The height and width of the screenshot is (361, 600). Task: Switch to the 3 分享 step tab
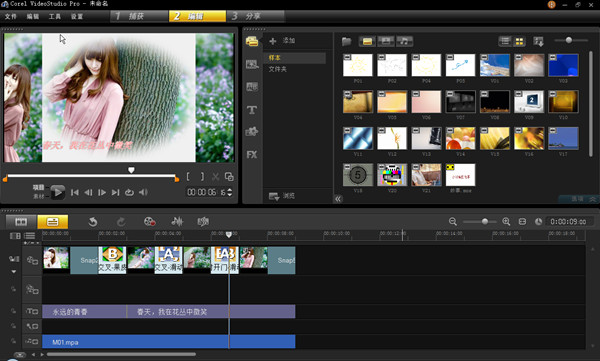point(256,16)
